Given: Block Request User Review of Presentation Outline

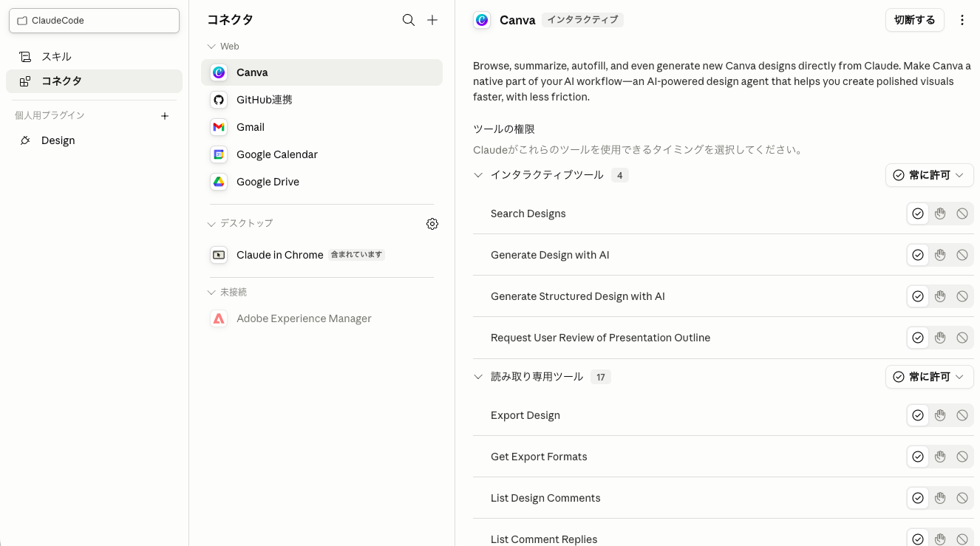Looking at the screenshot, I should tap(962, 338).
